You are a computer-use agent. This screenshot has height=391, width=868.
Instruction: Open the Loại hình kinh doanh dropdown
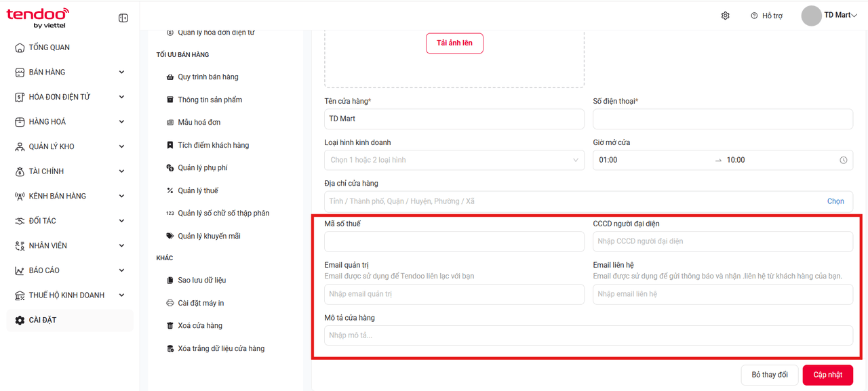454,160
